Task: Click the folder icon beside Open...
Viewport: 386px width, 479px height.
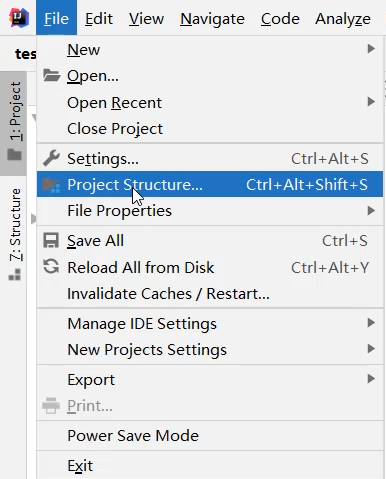Action: (51, 76)
